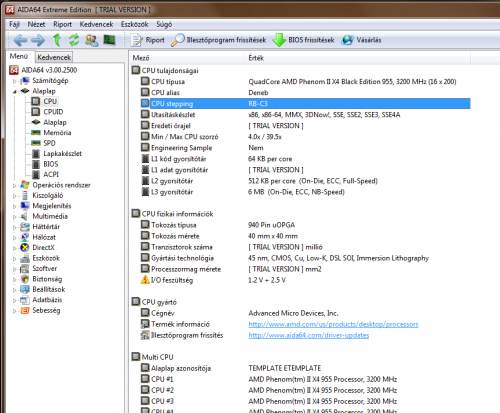Image resolution: width=500 pixels, height=413 pixels.
Task: Expand the DirectX tree node
Action: pos(14,248)
